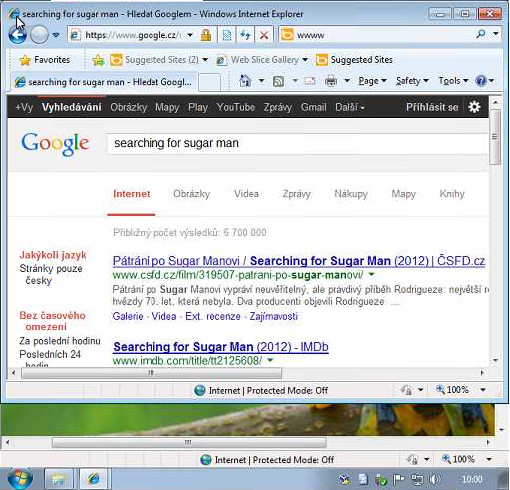Click the inner horizontal scrollbar thumb
This screenshot has height=490, width=510.
pos(151,373)
